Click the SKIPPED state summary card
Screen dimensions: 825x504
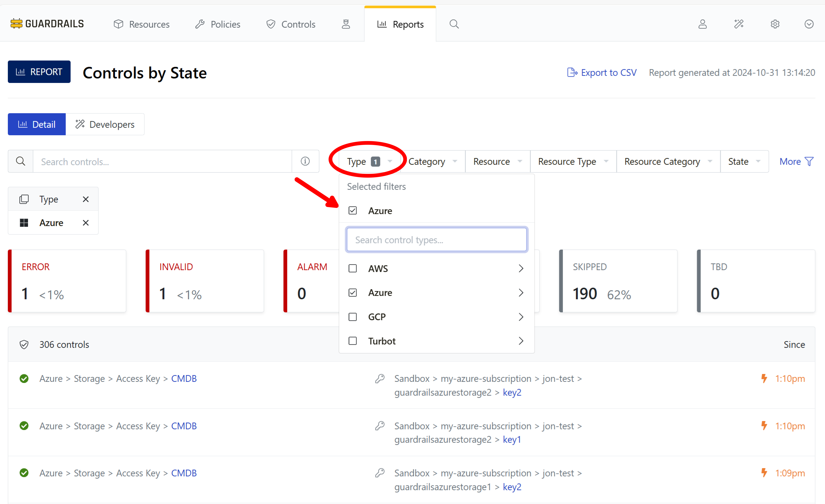click(618, 281)
